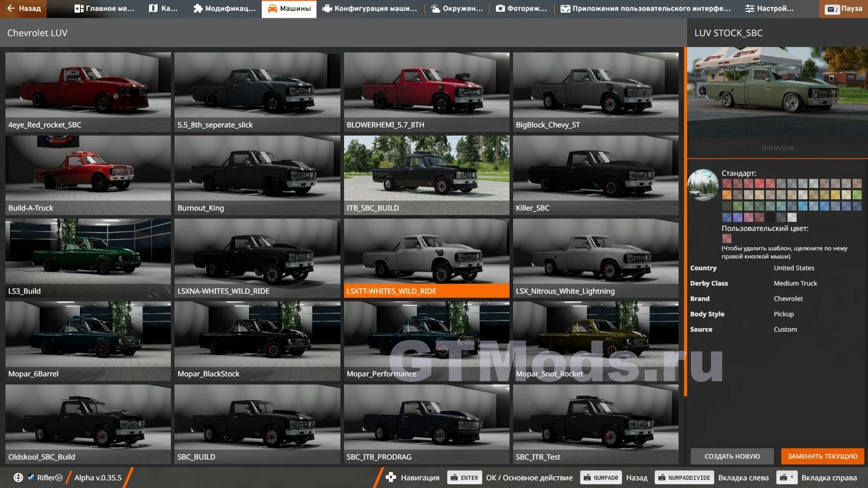This screenshot has height=488, width=868.
Task: Choose the orange standard color swatch
Action: (x=727, y=194)
